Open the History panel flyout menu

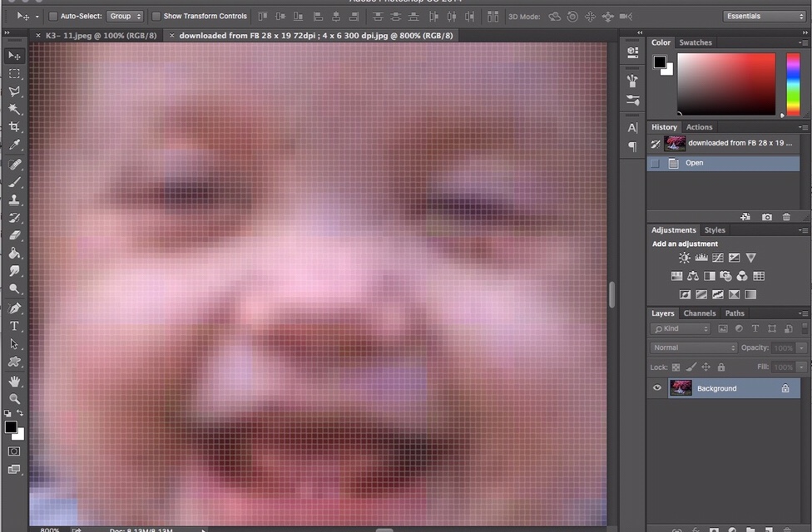click(x=803, y=127)
